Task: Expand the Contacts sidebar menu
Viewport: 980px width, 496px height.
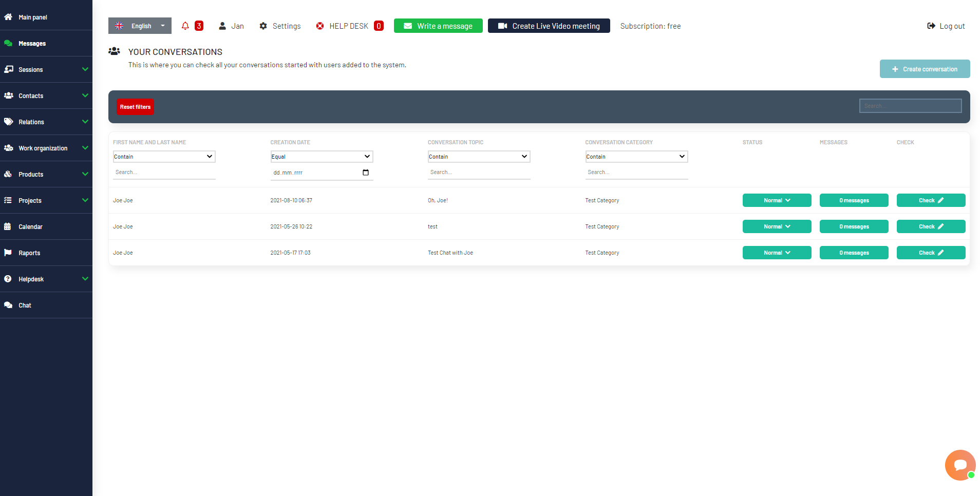Action: pos(31,96)
